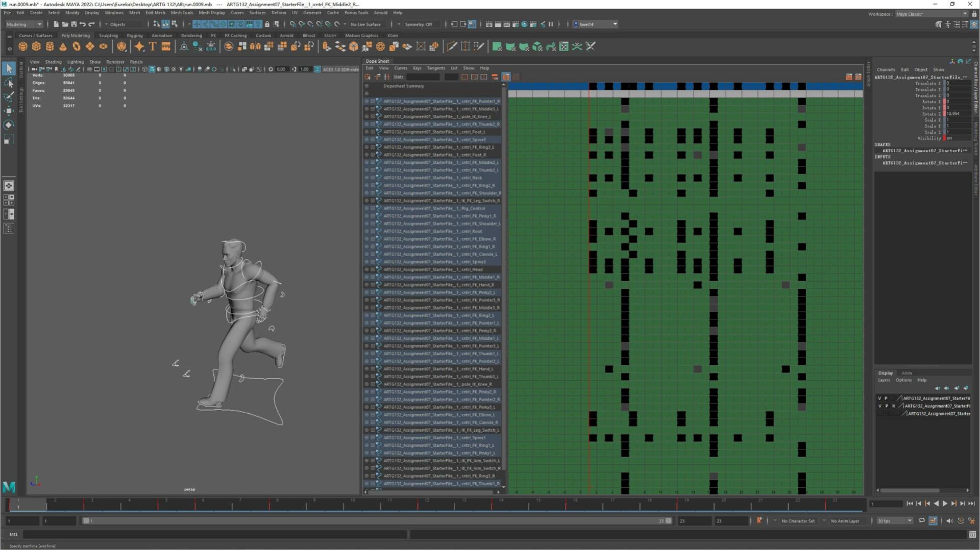Mute audio using the speaker icon
This screenshot has height=550, width=980.
[949, 521]
